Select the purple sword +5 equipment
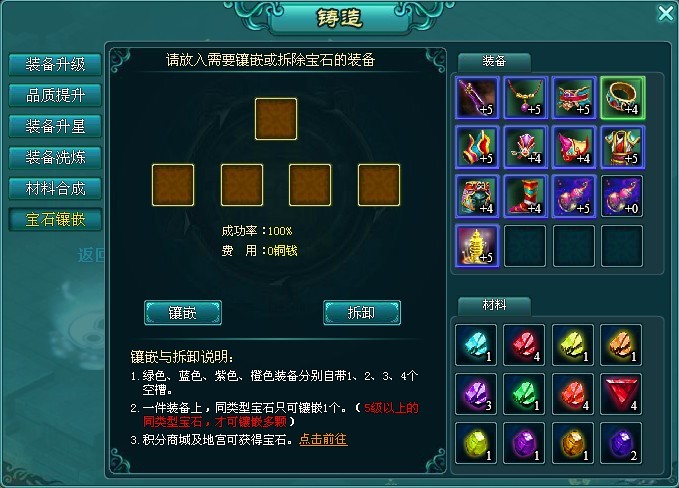The image size is (679, 488). tap(477, 98)
